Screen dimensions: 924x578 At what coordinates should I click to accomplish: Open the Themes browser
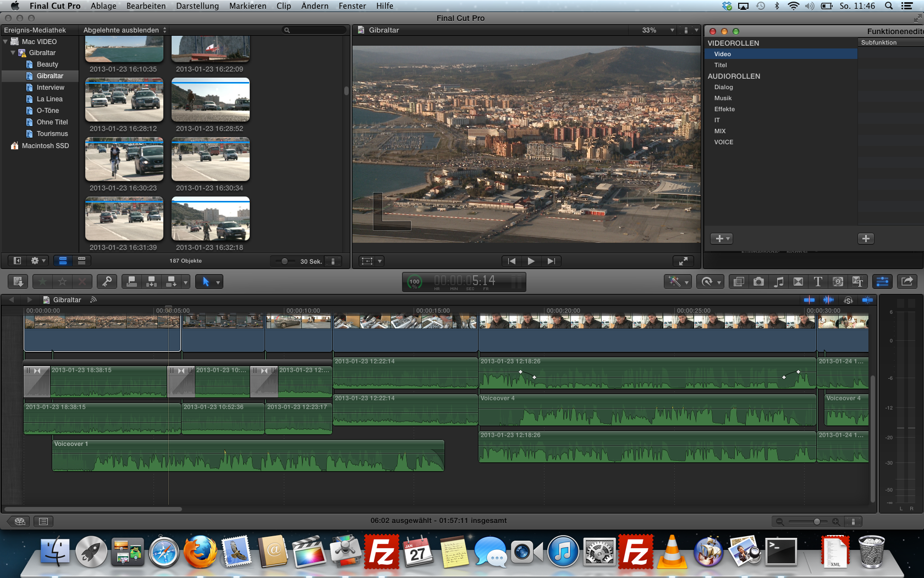857,282
